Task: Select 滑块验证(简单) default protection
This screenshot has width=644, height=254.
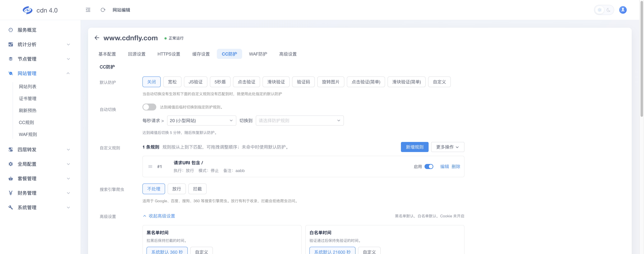Action: (406, 82)
